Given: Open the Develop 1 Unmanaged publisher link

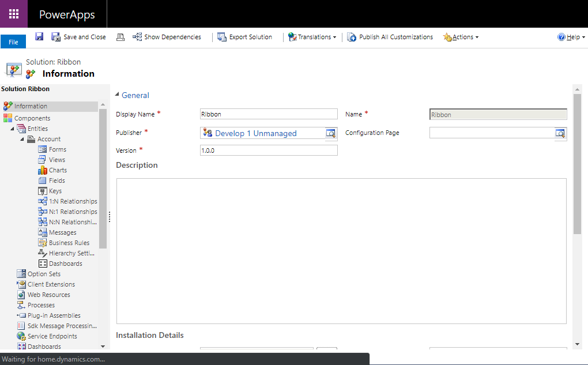Looking at the screenshot, I should tap(256, 133).
